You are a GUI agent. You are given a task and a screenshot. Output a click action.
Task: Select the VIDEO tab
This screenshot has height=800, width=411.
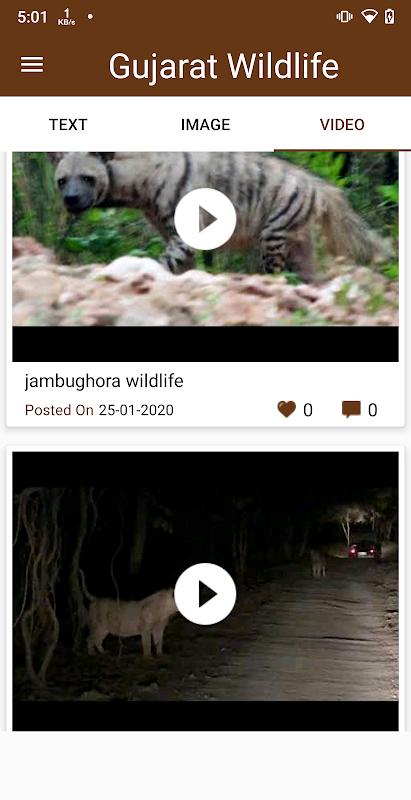pos(342,124)
